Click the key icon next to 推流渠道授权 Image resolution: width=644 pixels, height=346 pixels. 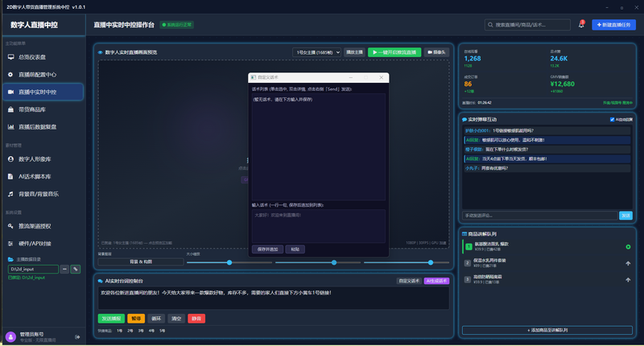click(10, 226)
